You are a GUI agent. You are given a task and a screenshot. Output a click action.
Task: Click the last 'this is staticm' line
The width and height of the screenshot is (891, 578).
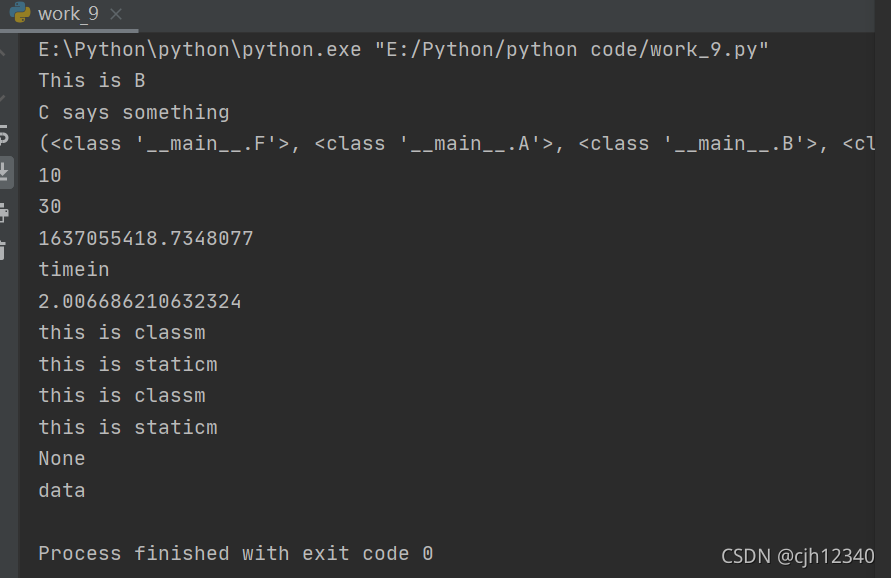point(128,427)
